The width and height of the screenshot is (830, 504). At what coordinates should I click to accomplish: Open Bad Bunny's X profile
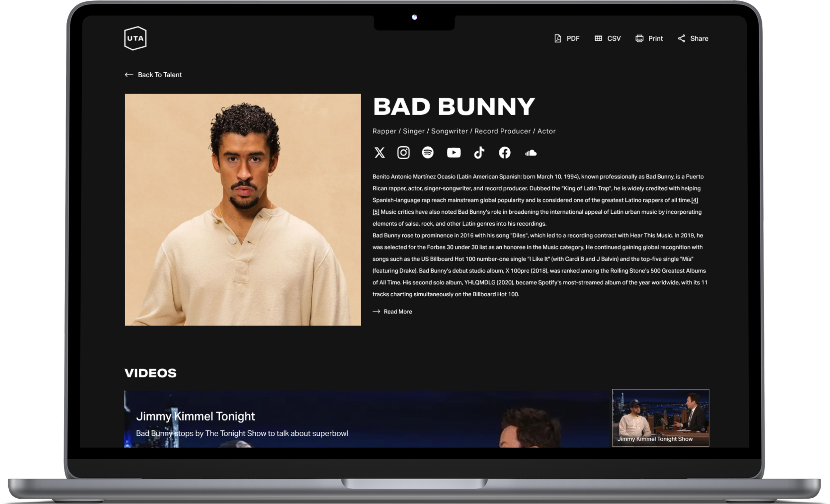coord(379,153)
